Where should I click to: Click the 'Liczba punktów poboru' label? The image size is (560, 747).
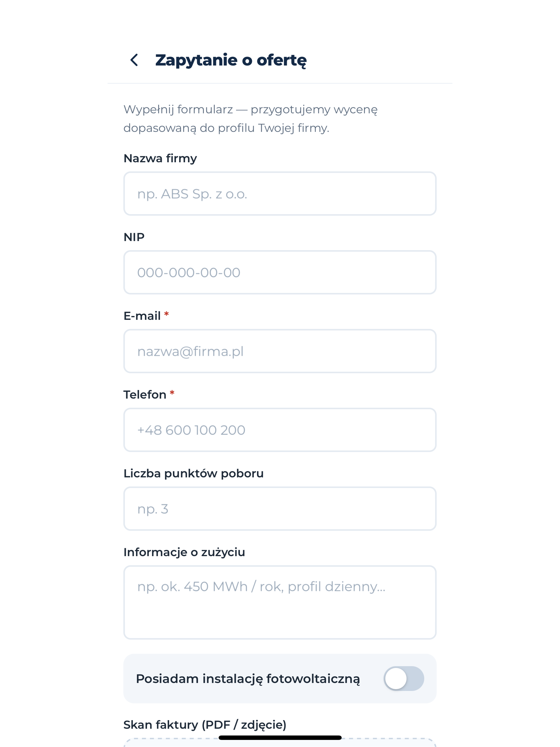(193, 473)
